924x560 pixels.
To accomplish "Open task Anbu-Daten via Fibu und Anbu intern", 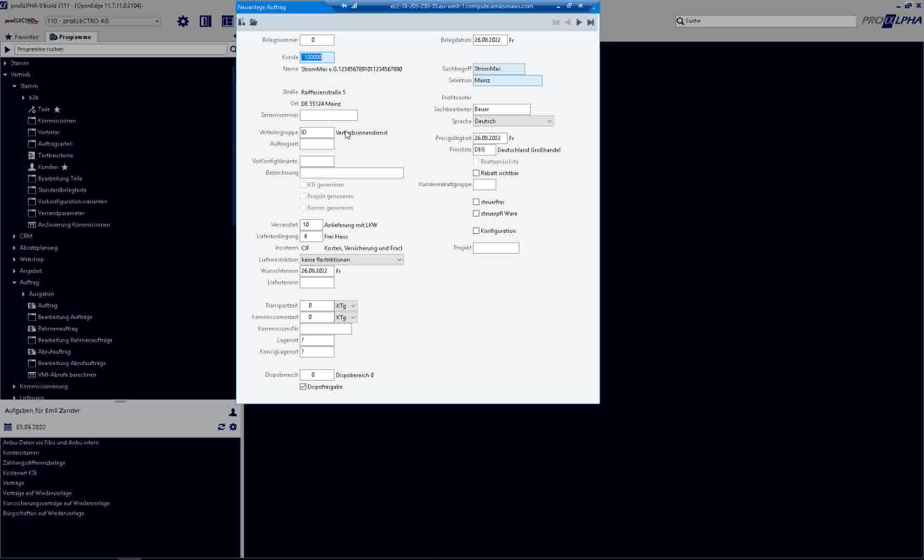I will tap(51, 443).
